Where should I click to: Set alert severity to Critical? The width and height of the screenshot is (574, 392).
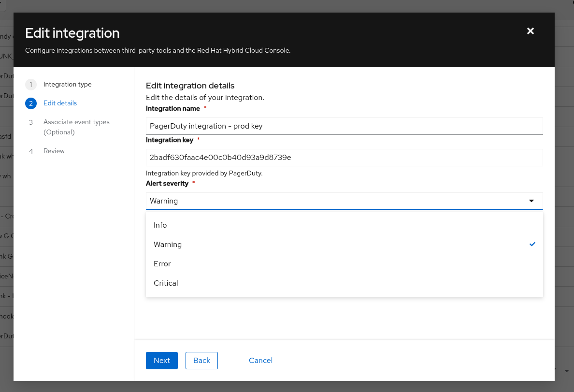click(166, 283)
